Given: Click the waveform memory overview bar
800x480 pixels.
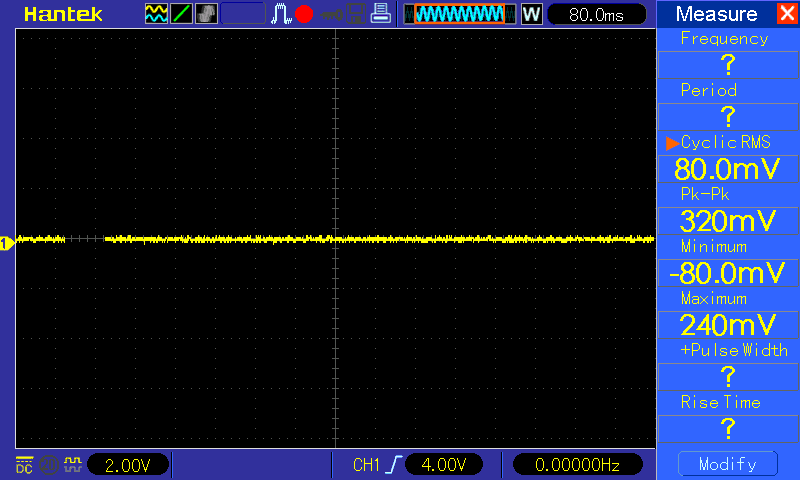Looking at the screenshot, I should pyautogui.click(x=460, y=14).
